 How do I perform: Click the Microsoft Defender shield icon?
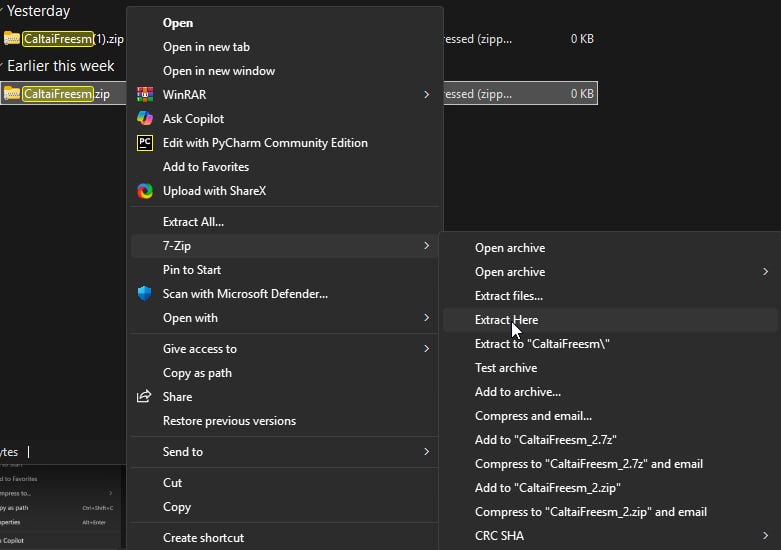(x=144, y=293)
